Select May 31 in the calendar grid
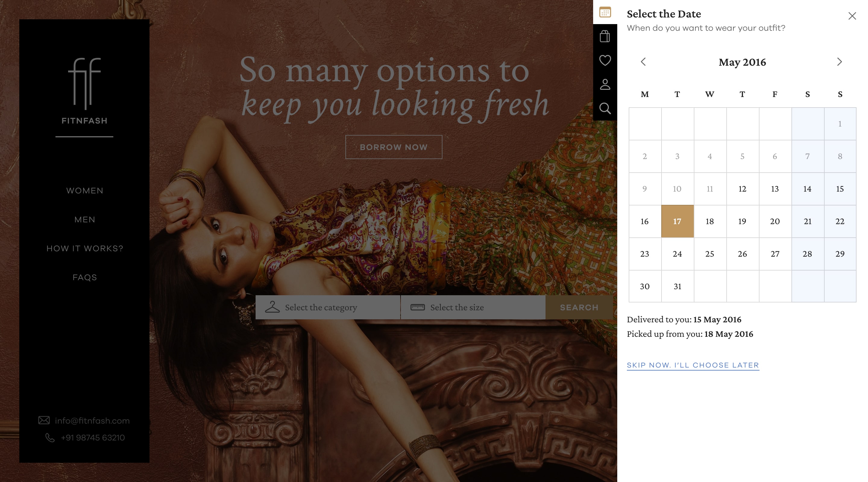This screenshot has height=482, width=868. click(x=677, y=287)
